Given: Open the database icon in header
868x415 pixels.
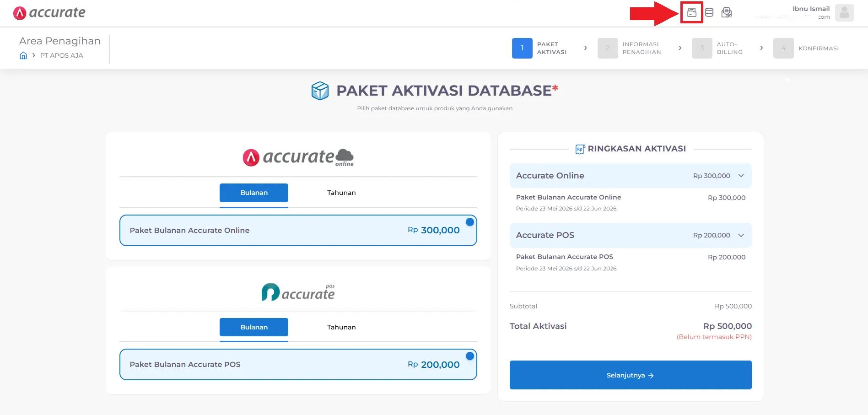Looking at the screenshot, I should pos(709,12).
